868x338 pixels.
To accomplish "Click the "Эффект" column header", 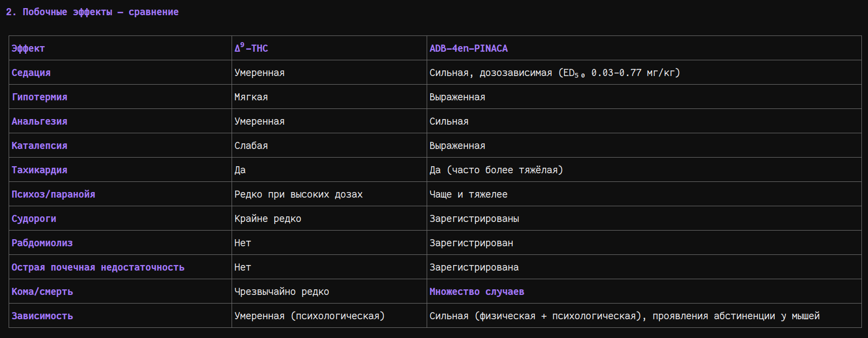I will pyautogui.click(x=28, y=49).
